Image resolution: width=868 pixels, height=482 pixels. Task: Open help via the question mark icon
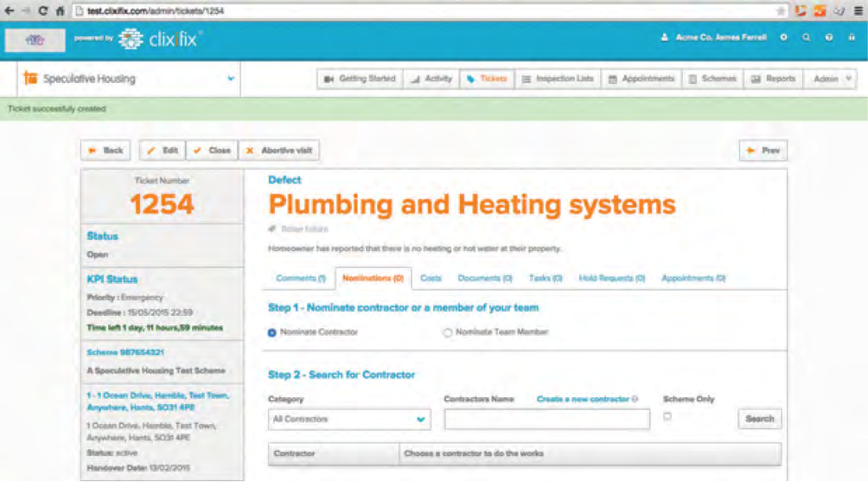pyautogui.click(x=829, y=38)
